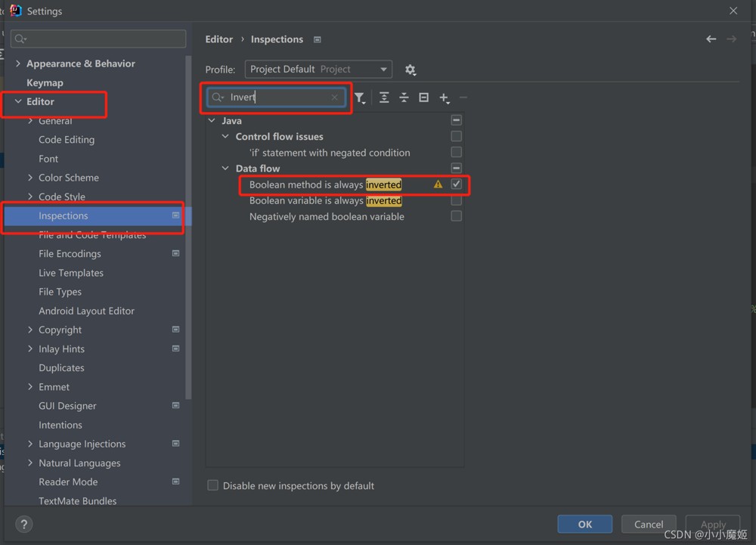Uncheck Boolean method is always inverted
The height and width of the screenshot is (545, 756).
pyautogui.click(x=456, y=184)
